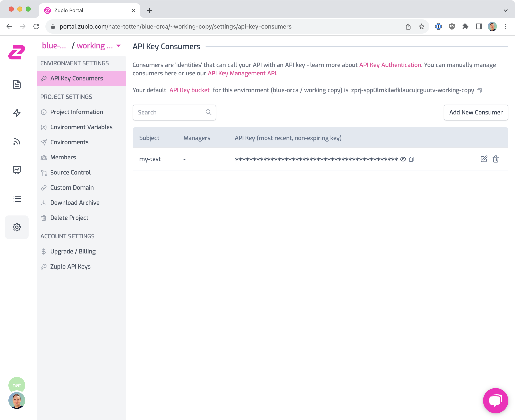Image resolution: width=515 pixels, height=420 pixels.
Task: Click the Managers column header
Action: pos(197,138)
